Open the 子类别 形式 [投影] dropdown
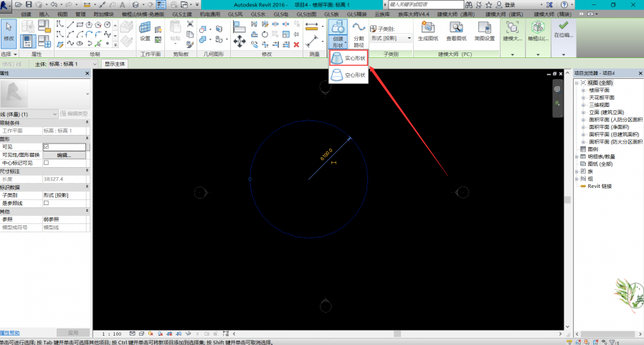 coord(391,38)
